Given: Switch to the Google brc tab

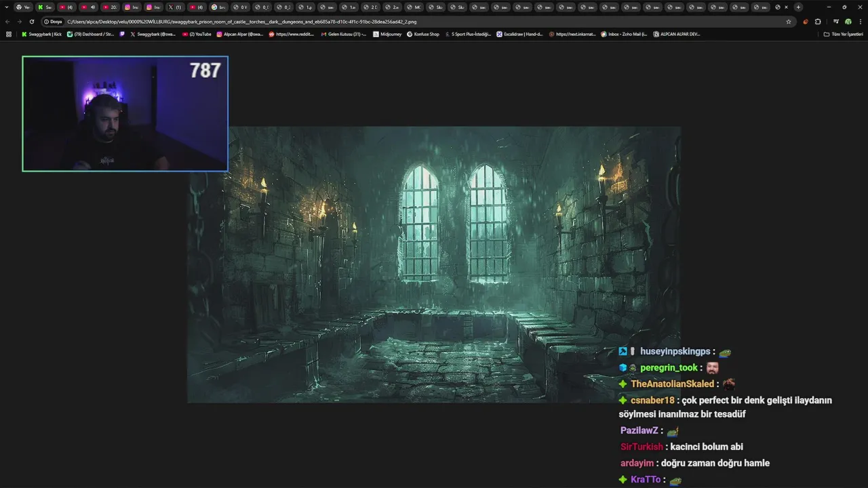Looking at the screenshot, I should [x=218, y=7].
